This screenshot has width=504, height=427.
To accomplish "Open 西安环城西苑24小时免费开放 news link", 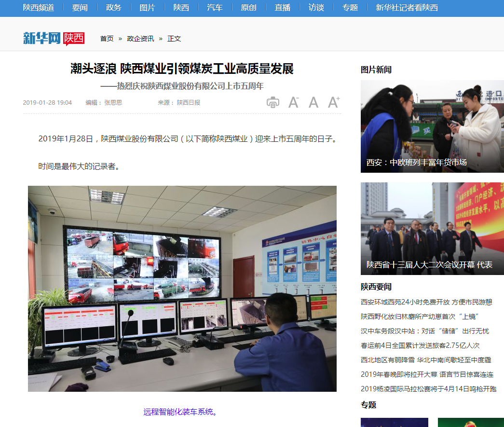I will (x=426, y=302).
